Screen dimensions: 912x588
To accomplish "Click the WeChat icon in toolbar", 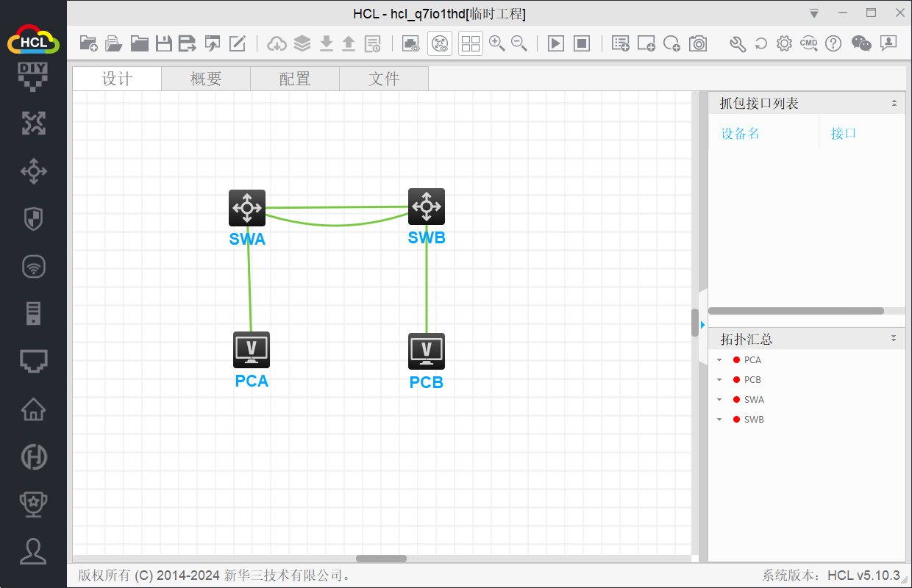I will coord(861,43).
